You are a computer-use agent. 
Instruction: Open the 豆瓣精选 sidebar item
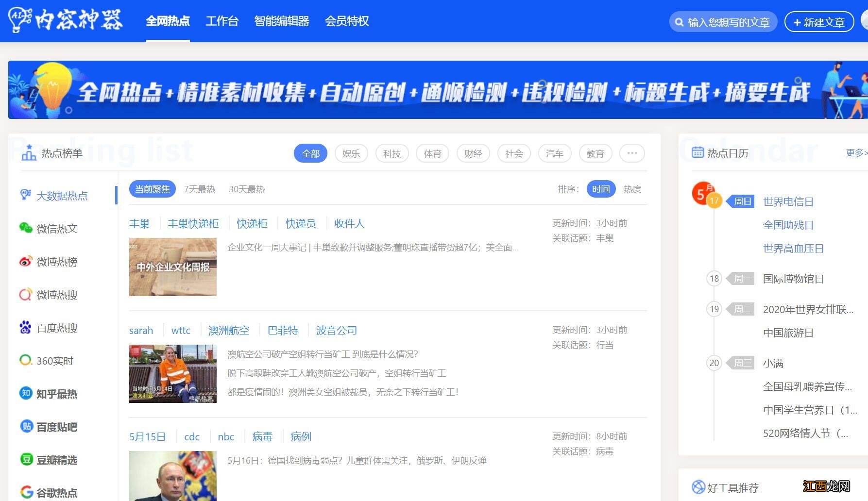(57, 460)
